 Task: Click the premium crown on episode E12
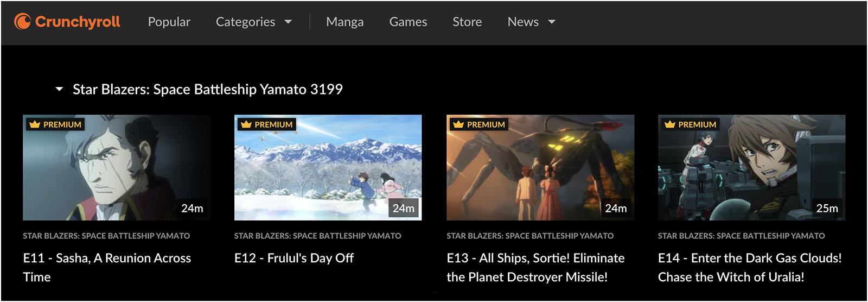pyautogui.click(x=246, y=124)
